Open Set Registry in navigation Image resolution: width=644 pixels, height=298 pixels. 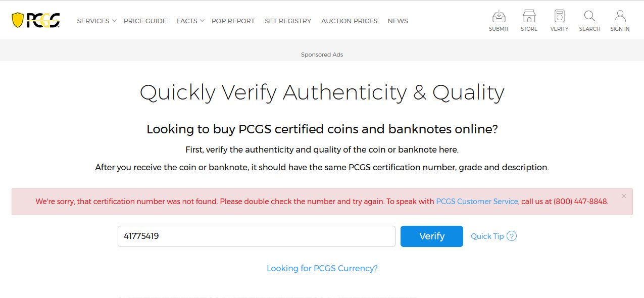pyautogui.click(x=288, y=21)
